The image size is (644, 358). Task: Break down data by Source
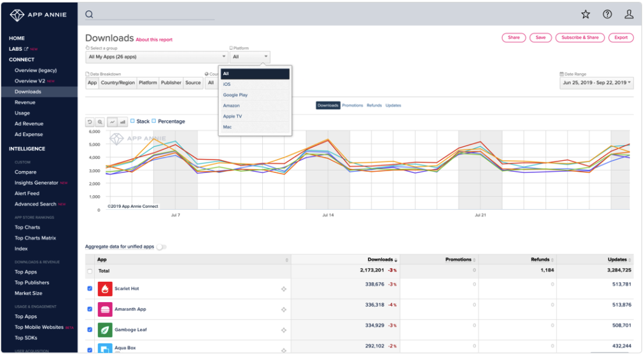point(193,83)
